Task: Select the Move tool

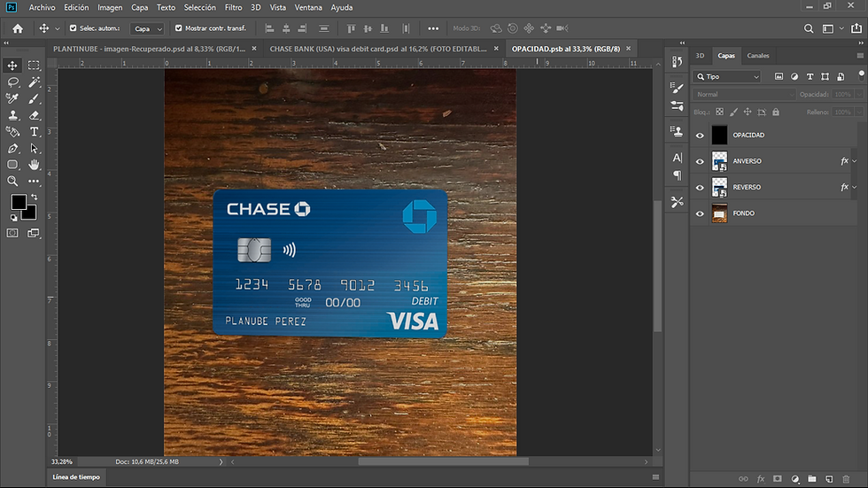Action: click(x=12, y=66)
